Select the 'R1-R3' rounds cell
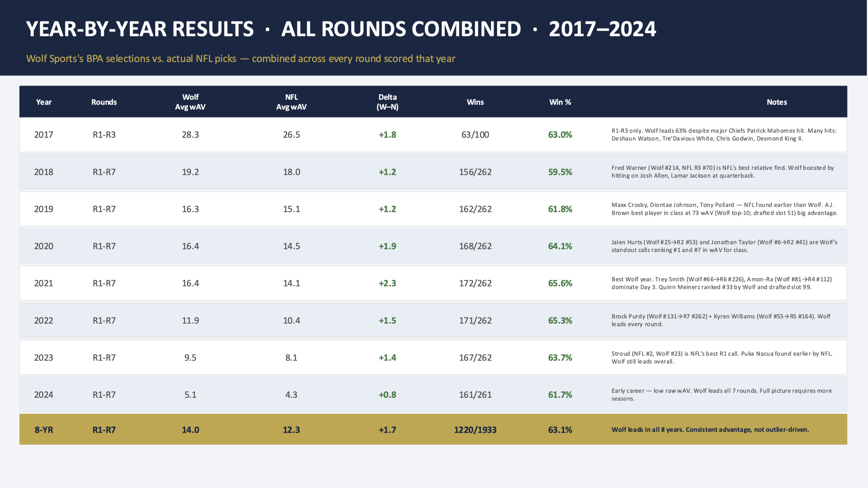Viewport: 868px width, 488px height. pos(104,135)
